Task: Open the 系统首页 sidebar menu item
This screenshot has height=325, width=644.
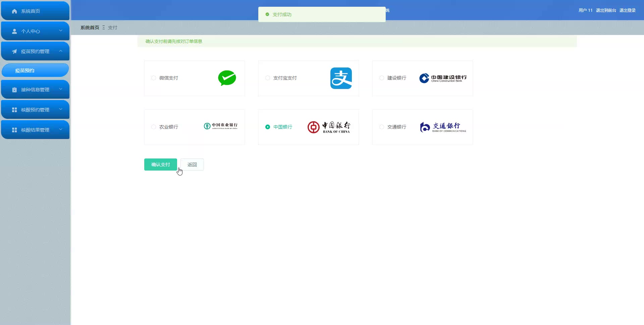Action: click(x=35, y=11)
